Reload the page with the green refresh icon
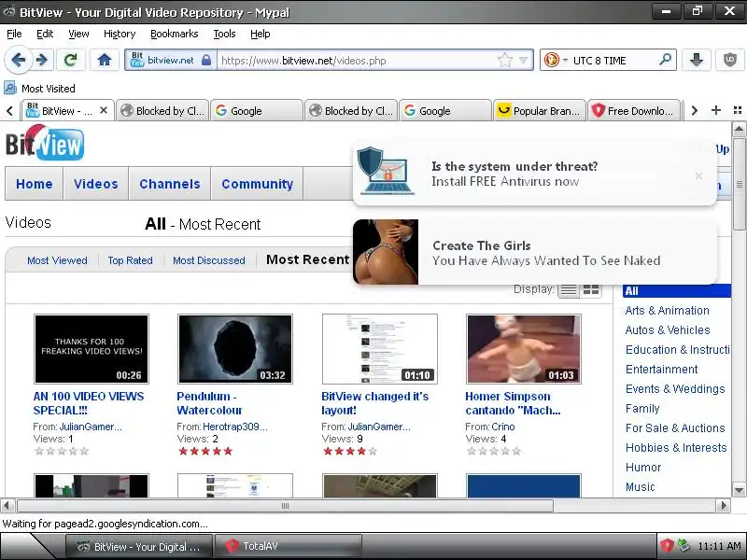Viewport: 747px width, 560px height. tap(71, 60)
